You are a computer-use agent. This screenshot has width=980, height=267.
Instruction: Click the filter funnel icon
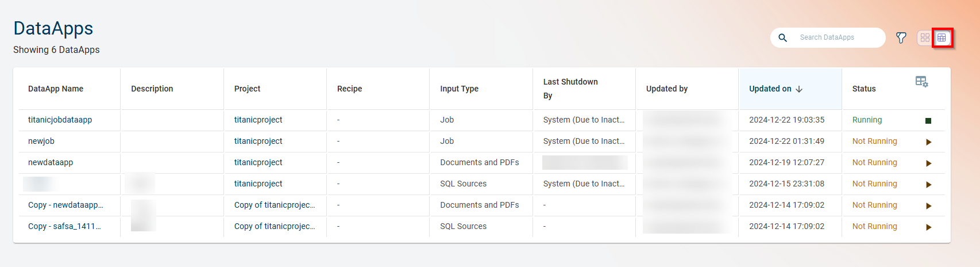901,38
